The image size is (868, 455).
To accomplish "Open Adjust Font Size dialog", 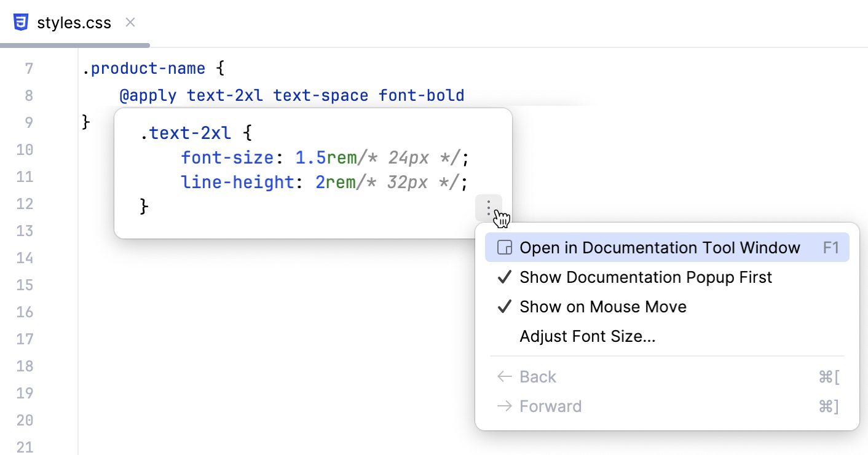I will point(667,336).
